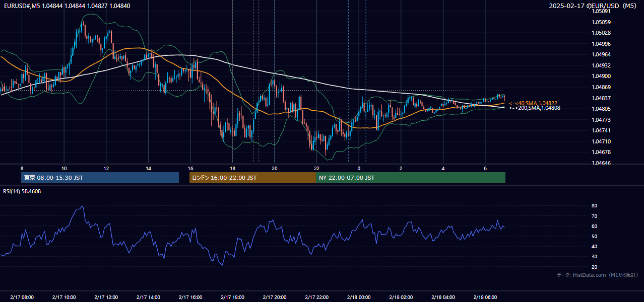Image resolution: width=644 pixels, height=302 pixels.
Task: Click the 2/17 14:00 date label
Action: click(x=148, y=297)
